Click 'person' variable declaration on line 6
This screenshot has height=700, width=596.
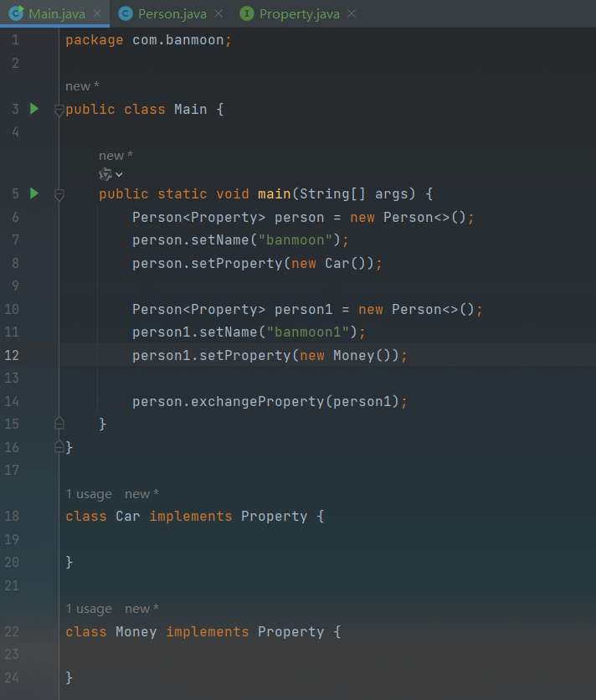click(299, 218)
